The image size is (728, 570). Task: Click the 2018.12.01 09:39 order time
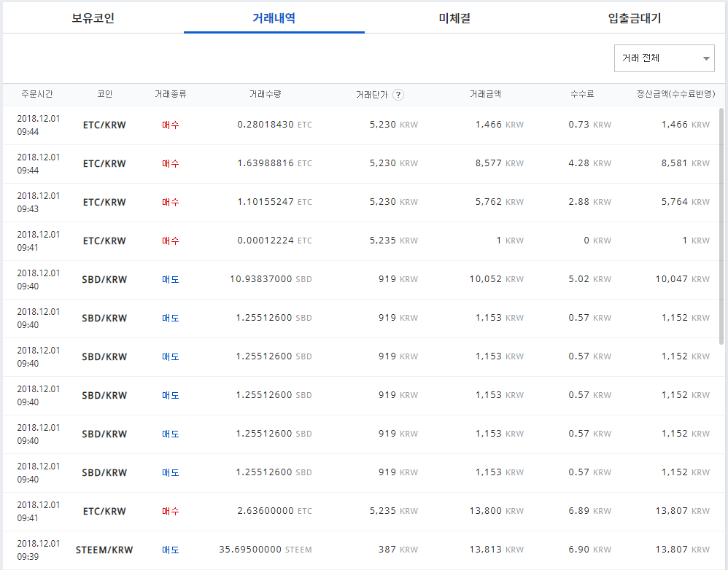point(39,550)
